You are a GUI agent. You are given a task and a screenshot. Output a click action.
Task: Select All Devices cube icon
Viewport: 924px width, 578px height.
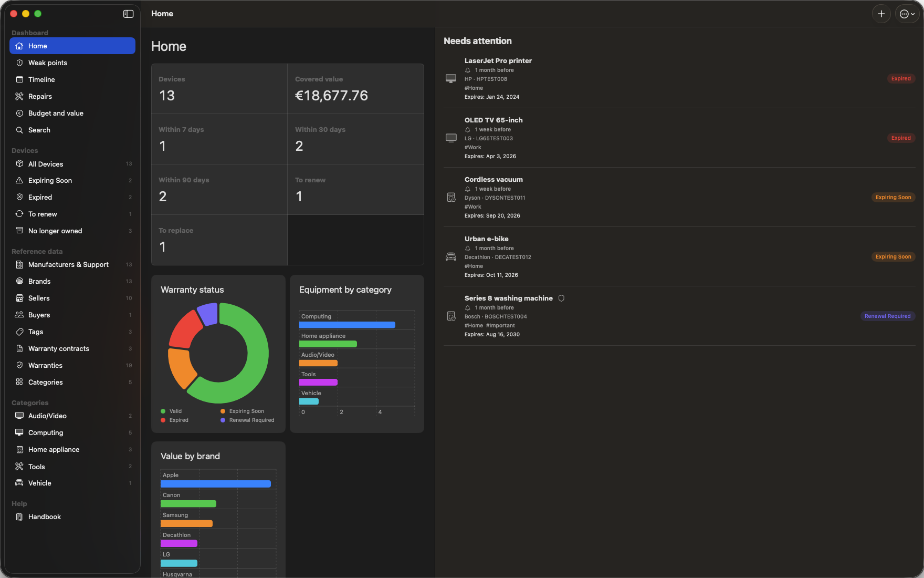19,164
